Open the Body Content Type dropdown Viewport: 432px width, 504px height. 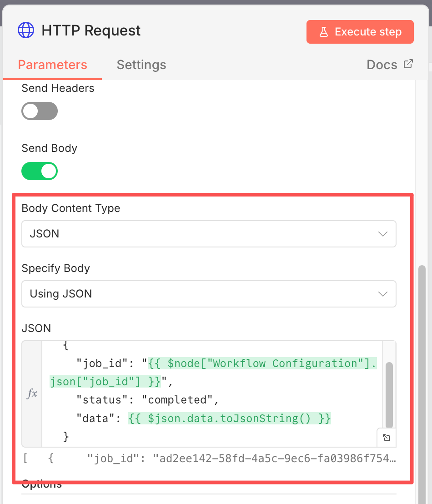click(x=209, y=234)
